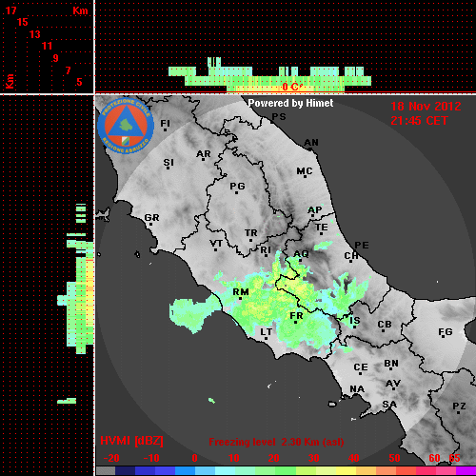Click the AR city marker

pyautogui.click(x=204, y=159)
